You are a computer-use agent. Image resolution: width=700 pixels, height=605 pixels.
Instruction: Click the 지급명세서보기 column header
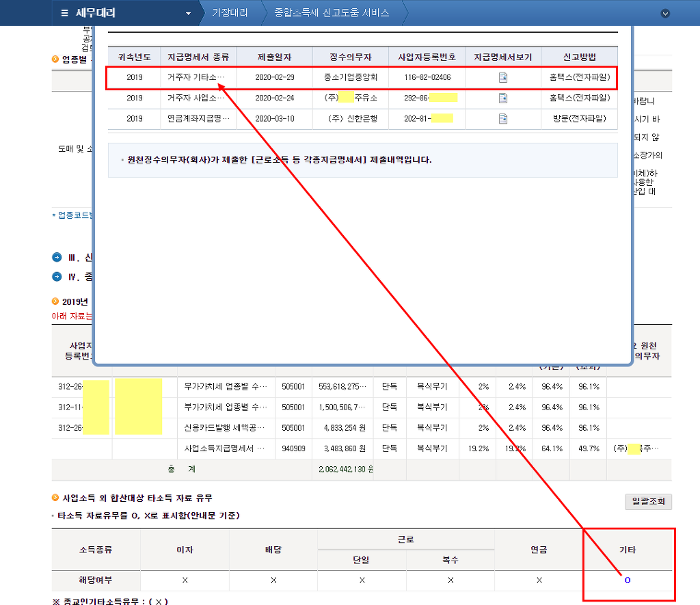tap(503, 57)
